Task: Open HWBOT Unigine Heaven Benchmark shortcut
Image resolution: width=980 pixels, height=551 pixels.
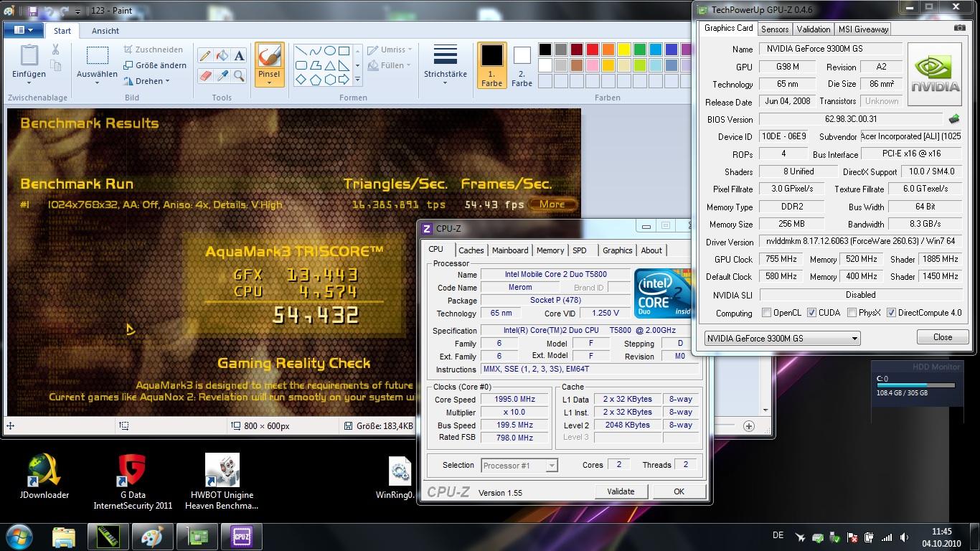Action: pos(222,481)
